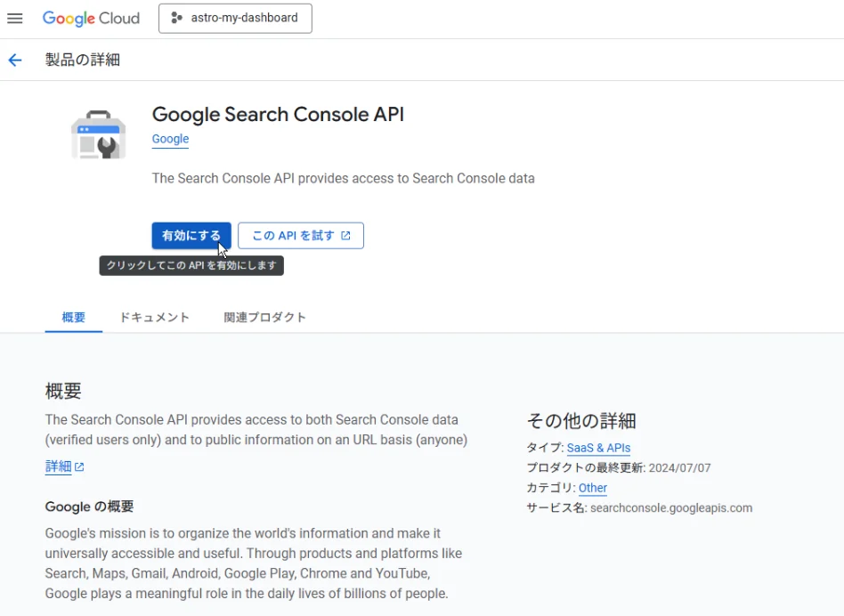Click the Google Search Console API title
844x616 pixels.
[x=278, y=115]
